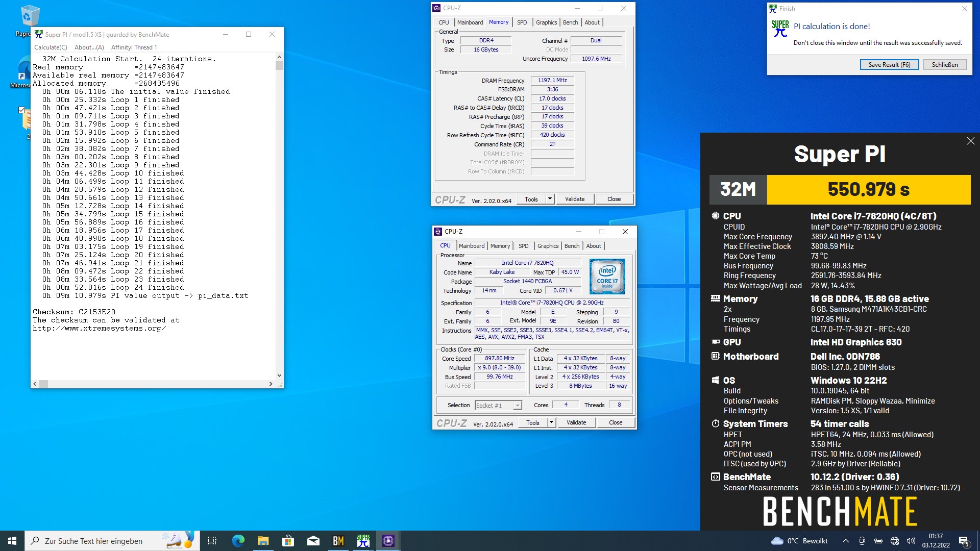Click the taskbar search box
The image size is (980, 551).
112,541
